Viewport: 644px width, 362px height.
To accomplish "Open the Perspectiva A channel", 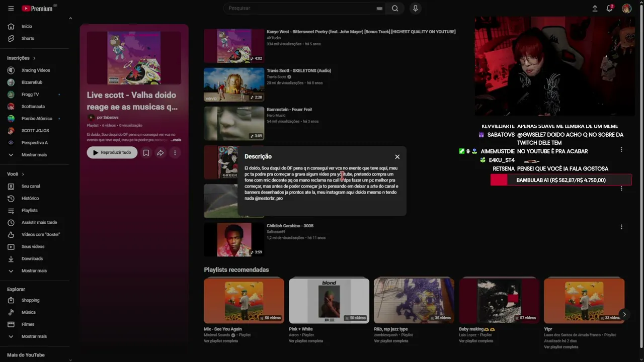I will click(35, 143).
